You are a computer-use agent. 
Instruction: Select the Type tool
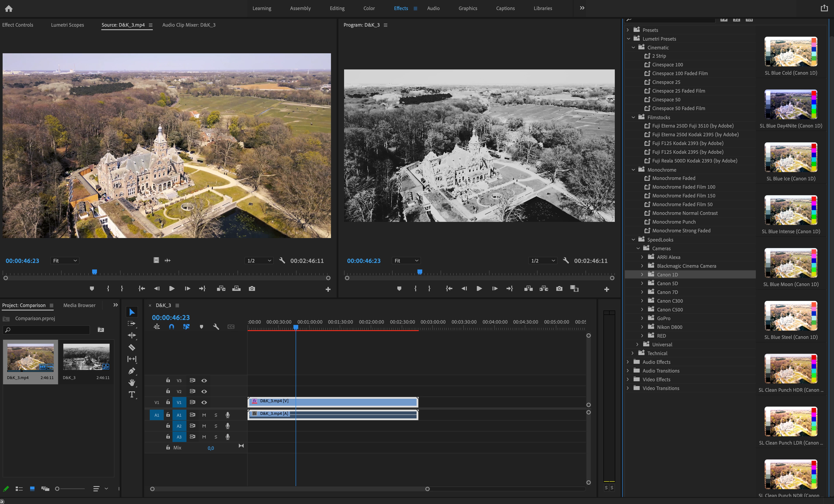[132, 394]
